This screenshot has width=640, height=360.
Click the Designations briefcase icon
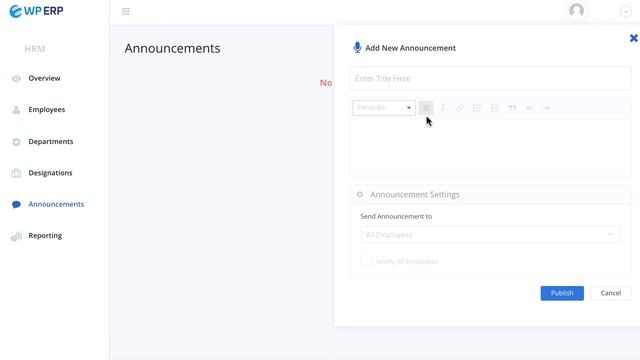click(x=16, y=173)
